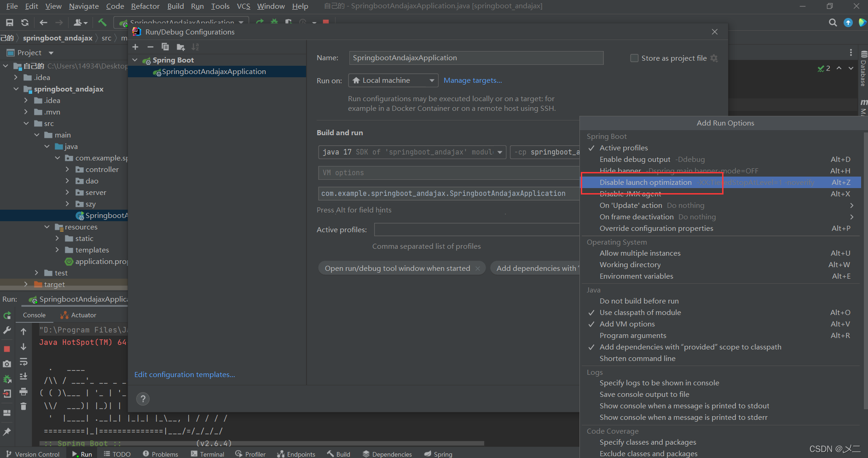
Task: Click the configuration Name input field
Action: [x=476, y=58]
